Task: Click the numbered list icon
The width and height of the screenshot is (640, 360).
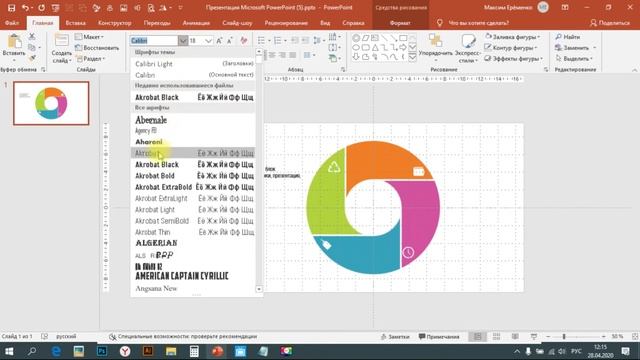Action: coord(278,40)
